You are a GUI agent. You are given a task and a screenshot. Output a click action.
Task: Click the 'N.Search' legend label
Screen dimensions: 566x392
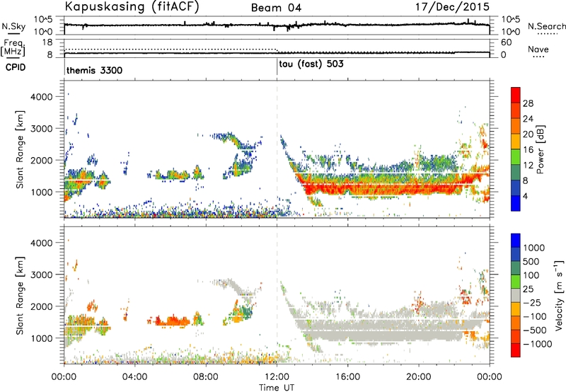click(546, 26)
